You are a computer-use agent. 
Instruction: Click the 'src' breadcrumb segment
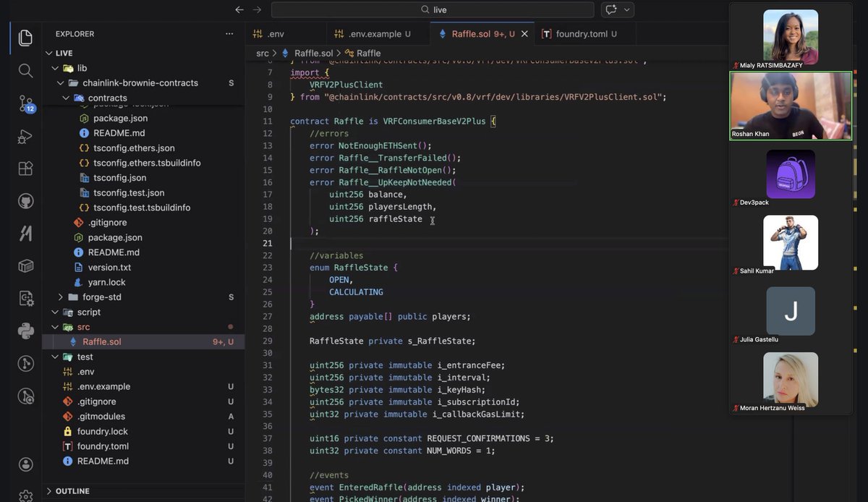(262, 54)
